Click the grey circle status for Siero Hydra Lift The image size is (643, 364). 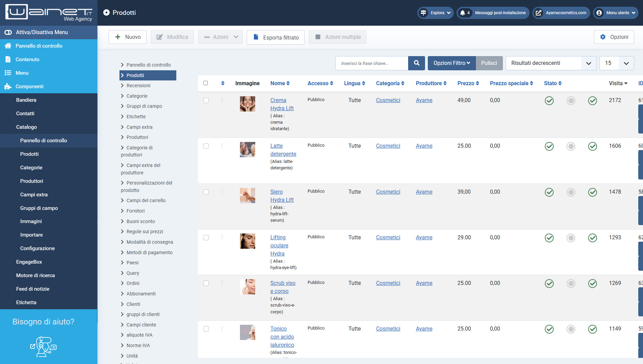point(571,192)
